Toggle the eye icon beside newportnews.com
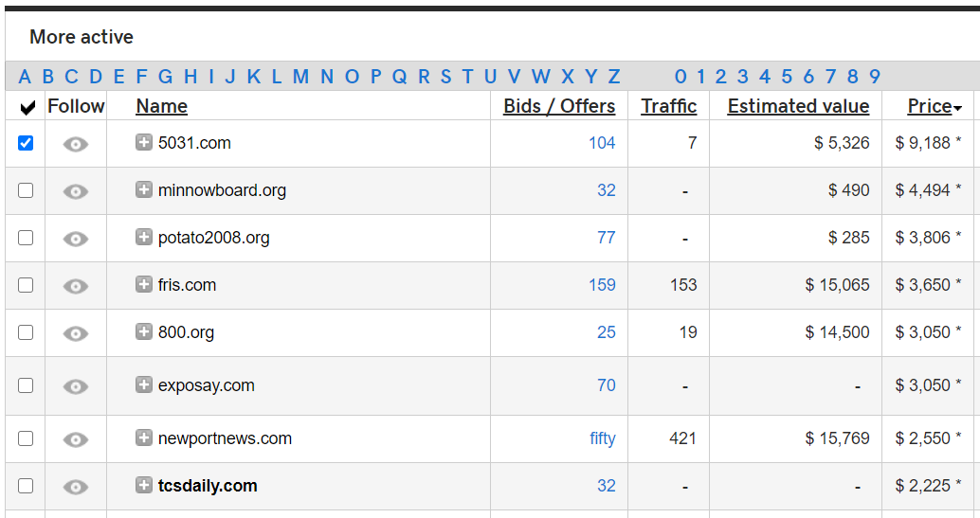The image size is (980, 518). [76, 439]
